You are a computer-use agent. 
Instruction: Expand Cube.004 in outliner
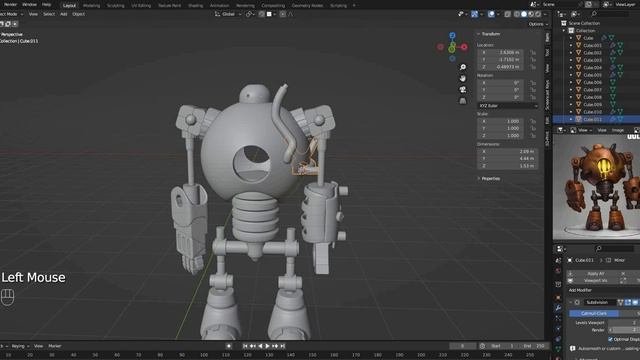pyautogui.click(x=571, y=67)
